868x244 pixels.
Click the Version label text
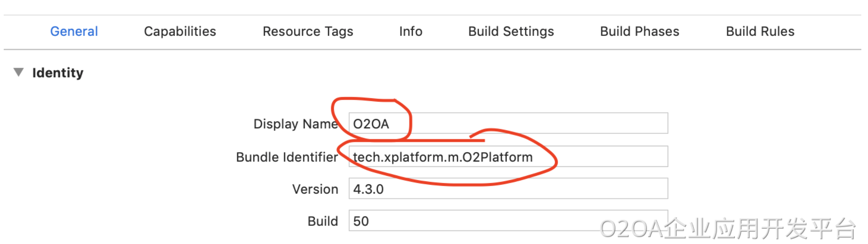click(315, 189)
